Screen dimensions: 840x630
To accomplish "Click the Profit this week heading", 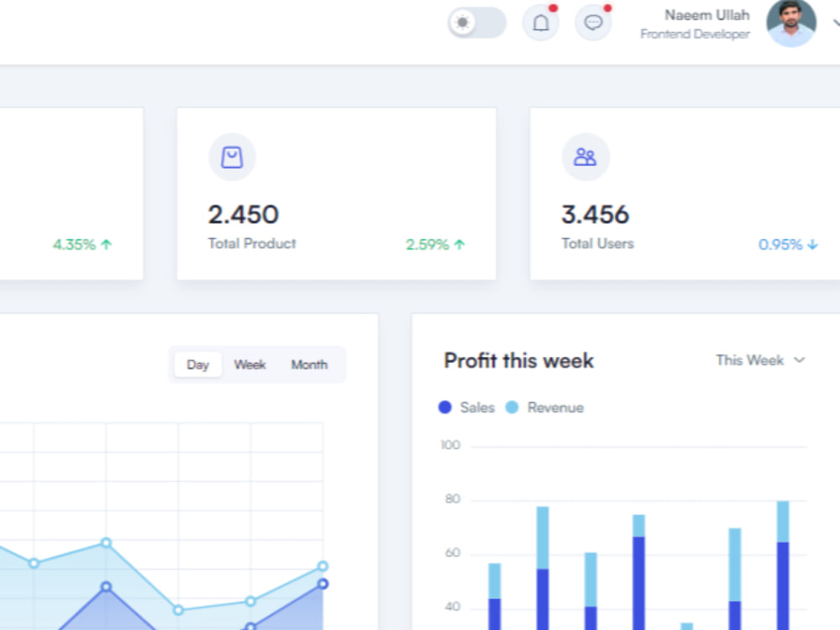I will [x=518, y=360].
